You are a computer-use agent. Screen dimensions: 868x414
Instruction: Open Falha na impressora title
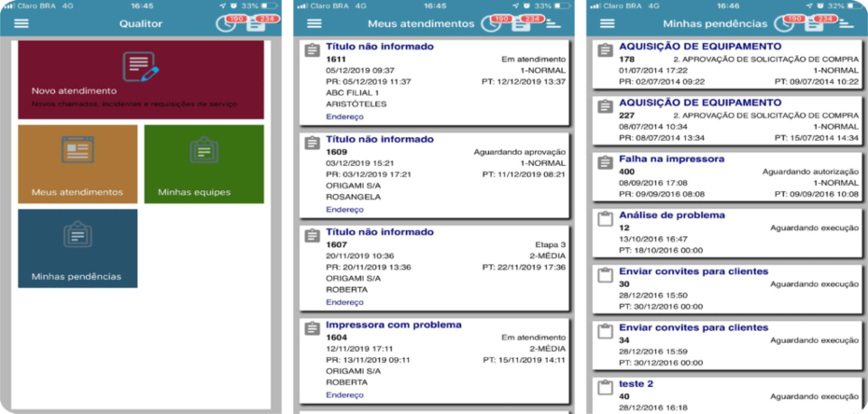pos(671,159)
